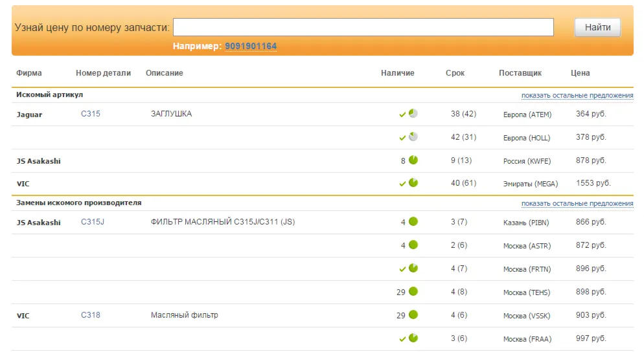Click example part number 9091901164
644x352 pixels.
[251, 46]
